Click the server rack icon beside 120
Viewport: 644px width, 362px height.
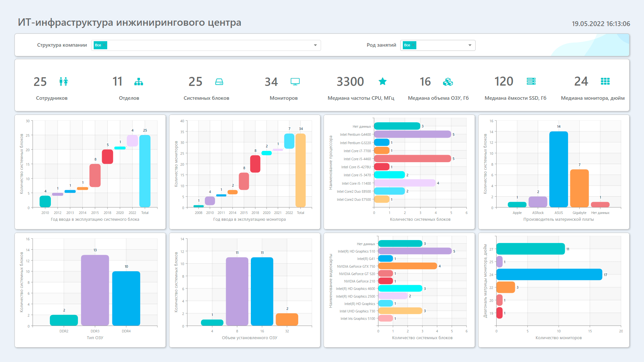[x=531, y=81]
